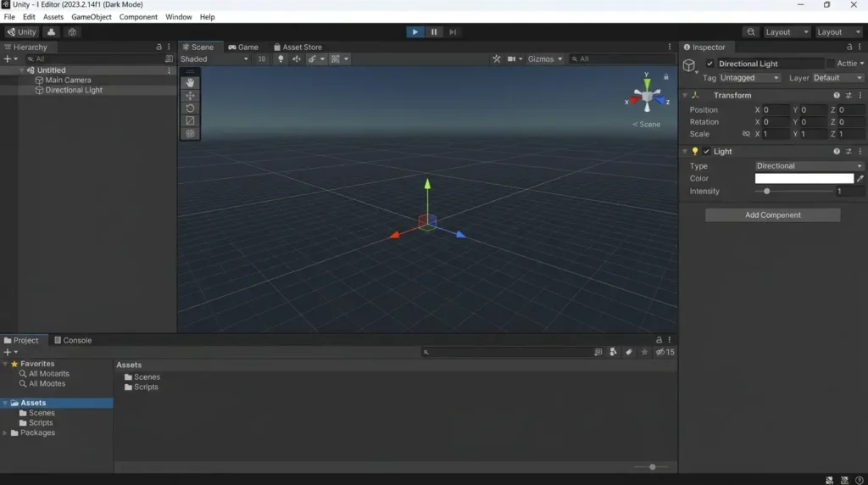Open the Component menu
This screenshot has height=485, width=868.
pos(138,17)
